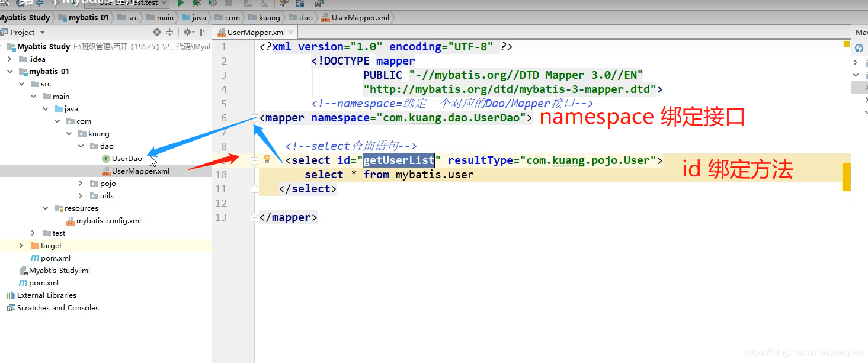Open mybatis-config.xml in the resources folder
This screenshot has height=363, width=868.
(x=108, y=220)
